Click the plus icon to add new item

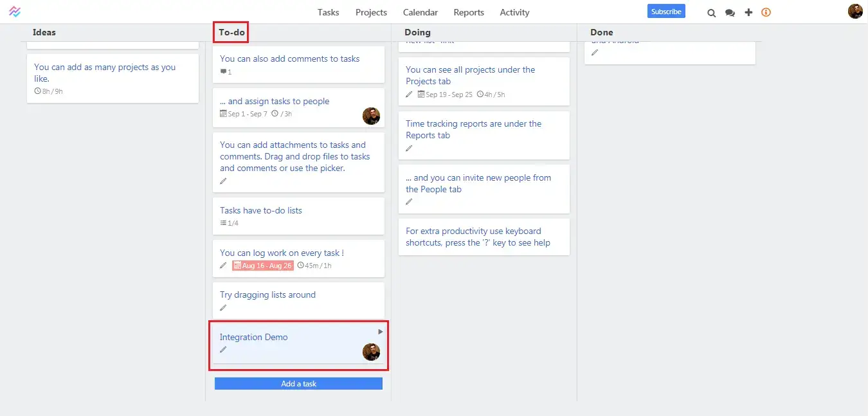pyautogui.click(x=748, y=12)
